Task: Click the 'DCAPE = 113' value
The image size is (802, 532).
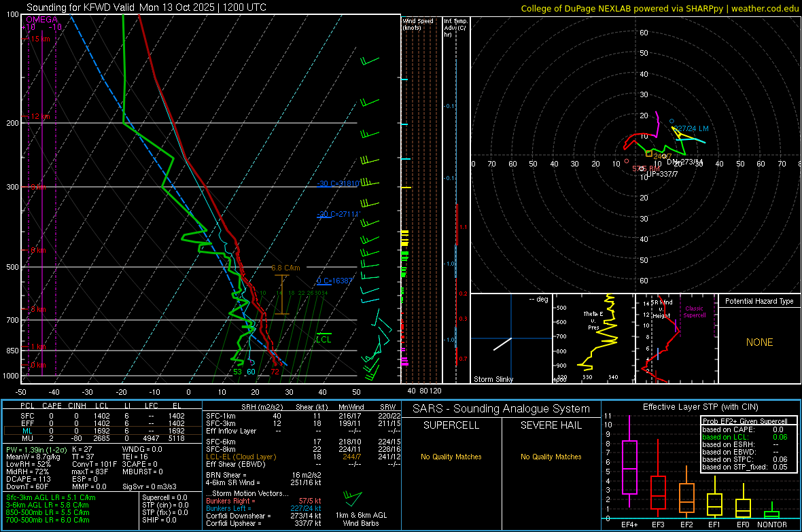Action: click(28, 479)
